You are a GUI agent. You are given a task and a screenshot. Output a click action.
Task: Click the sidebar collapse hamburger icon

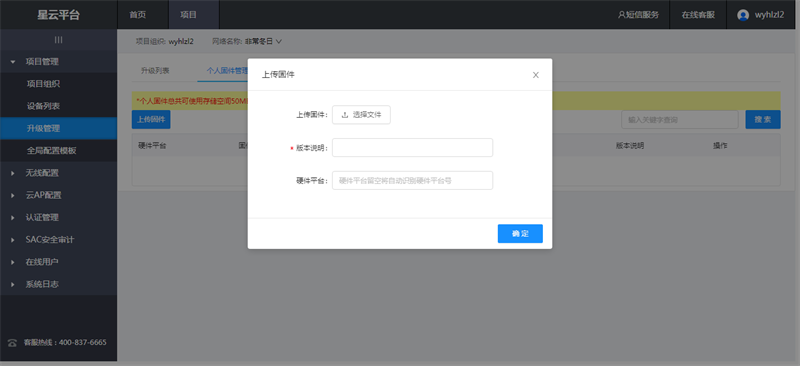tap(59, 40)
